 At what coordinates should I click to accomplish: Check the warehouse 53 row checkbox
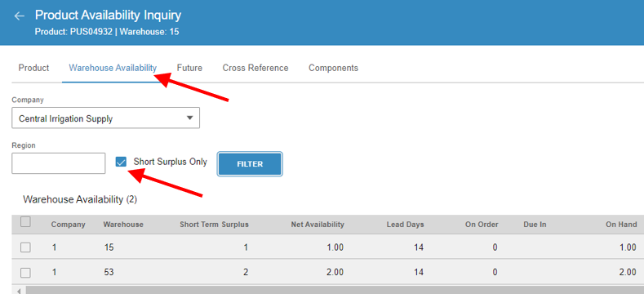pos(25,273)
